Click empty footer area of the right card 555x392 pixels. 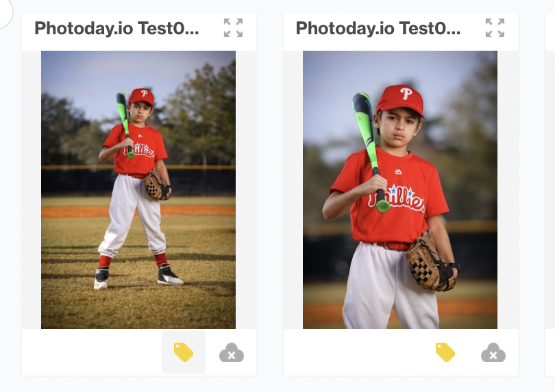tap(358, 352)
